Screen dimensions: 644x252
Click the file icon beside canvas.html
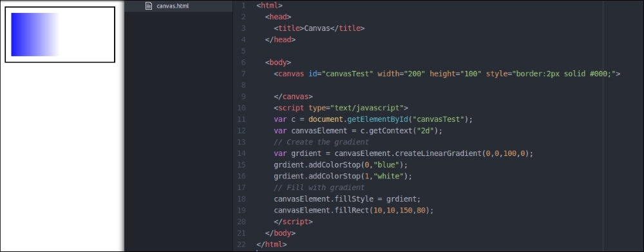pos(149,6)
